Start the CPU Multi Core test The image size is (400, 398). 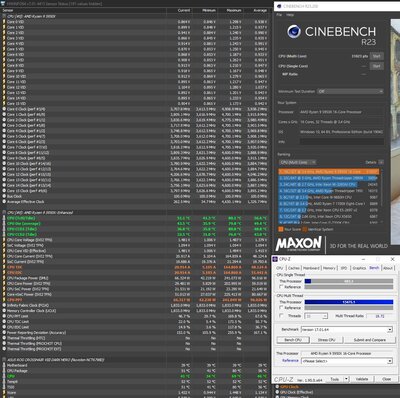point(377,56)
